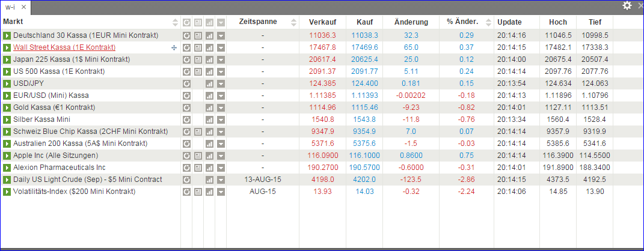Click the green arrow icon beside USD/JPY

[x=7, y=83]
